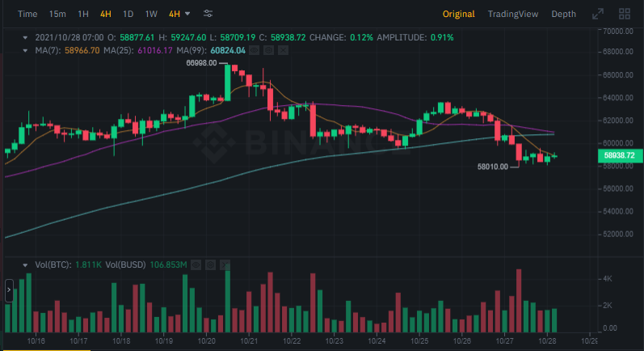The image size is (644, 351).
Task: Hide the Vol(BTC) indicator via eye icon
Action: tap(196, 264)
